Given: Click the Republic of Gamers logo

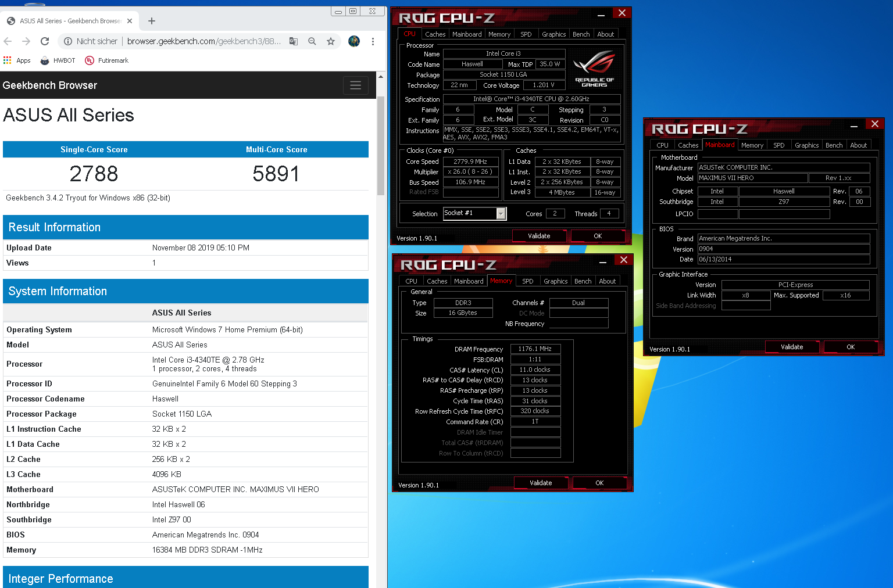Looking at the screenshot, I should pyautogui.click(x=594, y=69).
